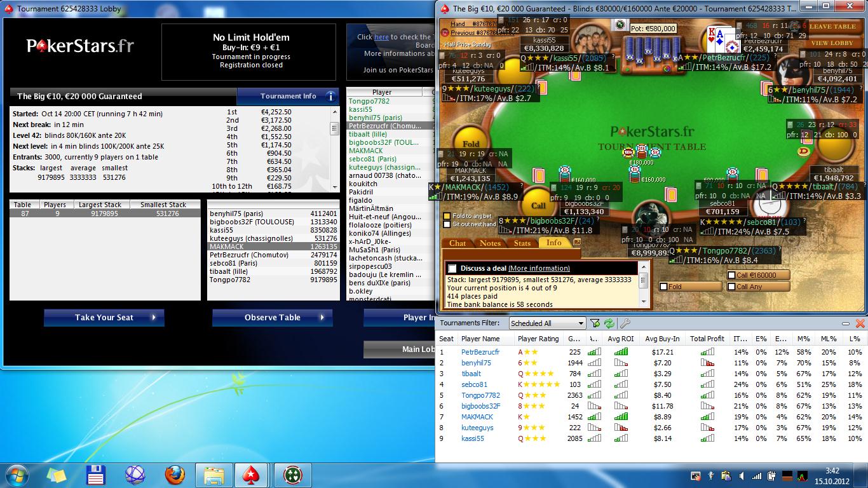Tick the Fold pre-action checkbox

click(663, 287)
